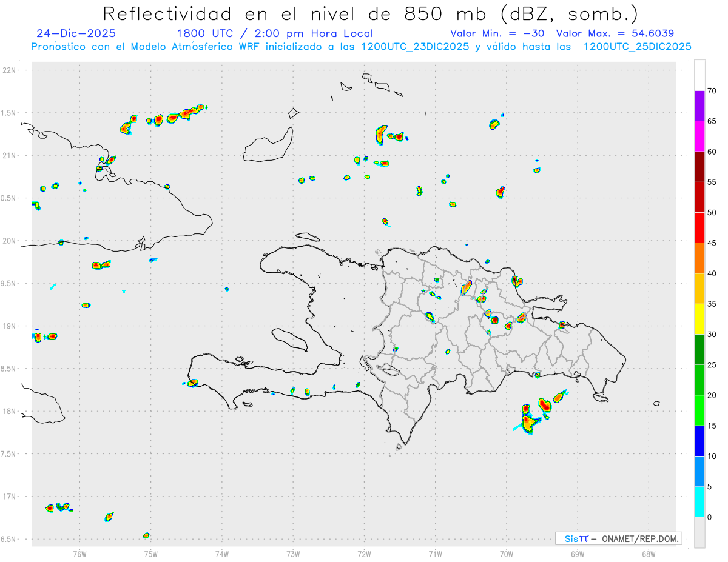
Task: Click the colorbar scale label '0'
Action: [709, 517]
